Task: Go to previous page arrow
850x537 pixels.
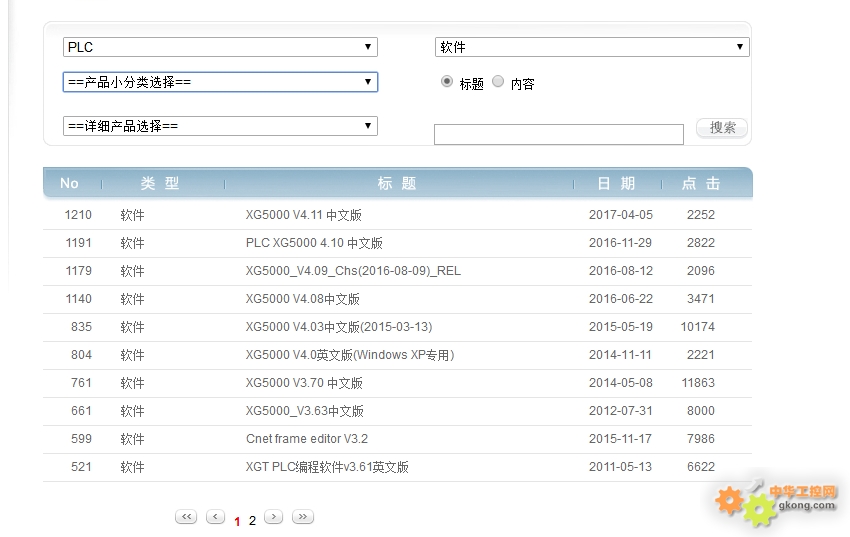Action: tap(215, 517)
